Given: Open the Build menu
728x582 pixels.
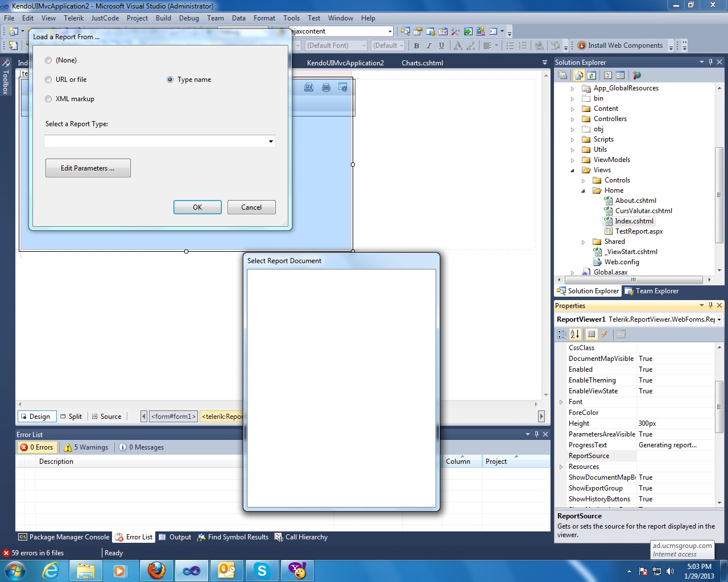Looking at the screenshot, I should pyautogui.click(x=163, y=18).
